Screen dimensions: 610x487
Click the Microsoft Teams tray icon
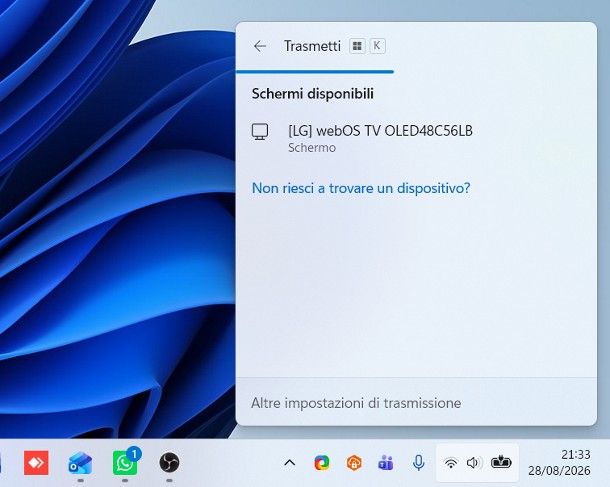[386, 463]
